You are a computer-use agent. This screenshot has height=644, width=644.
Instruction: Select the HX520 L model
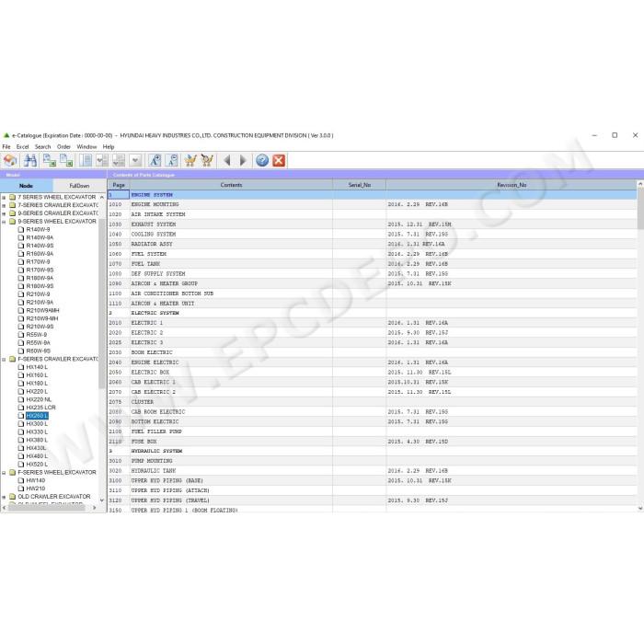37,464
